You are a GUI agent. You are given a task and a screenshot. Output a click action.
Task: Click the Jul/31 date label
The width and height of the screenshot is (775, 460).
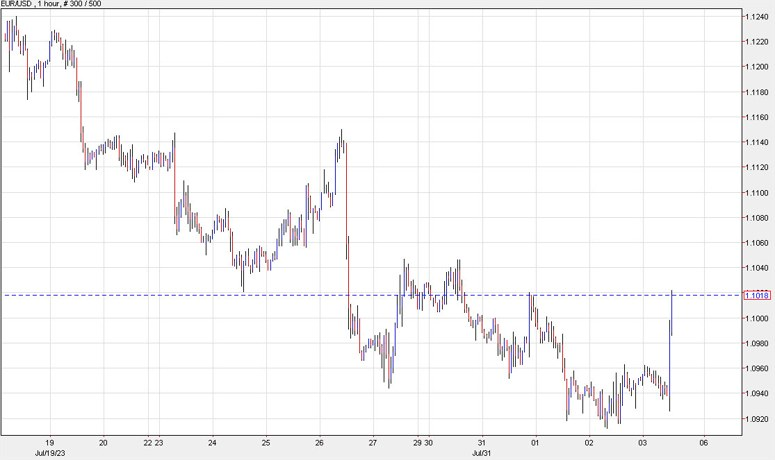coord(481,452)
